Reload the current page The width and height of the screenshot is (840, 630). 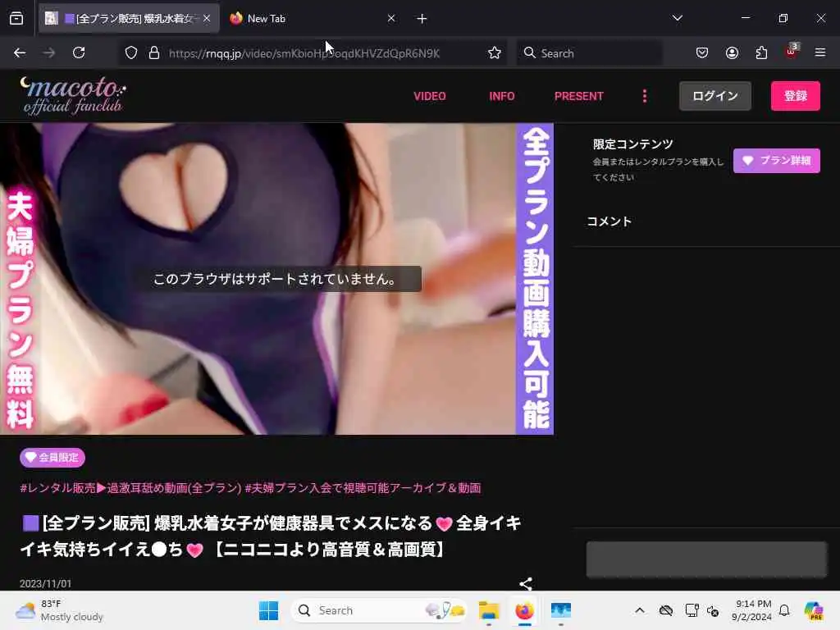click(79, 52)
